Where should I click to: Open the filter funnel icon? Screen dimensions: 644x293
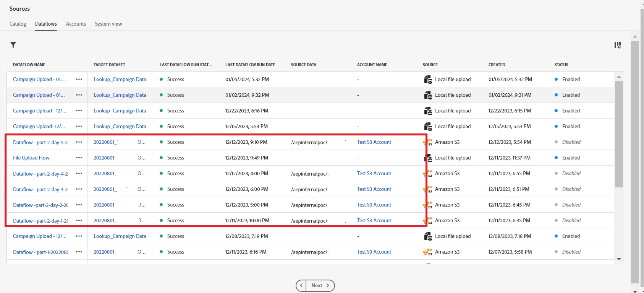click(13, 45)
